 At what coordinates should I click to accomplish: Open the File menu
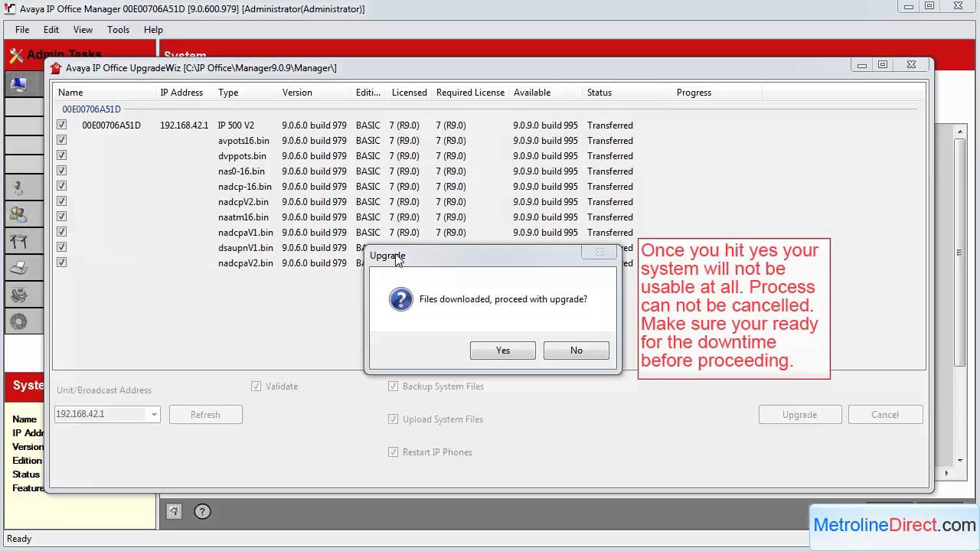(22, 30)
